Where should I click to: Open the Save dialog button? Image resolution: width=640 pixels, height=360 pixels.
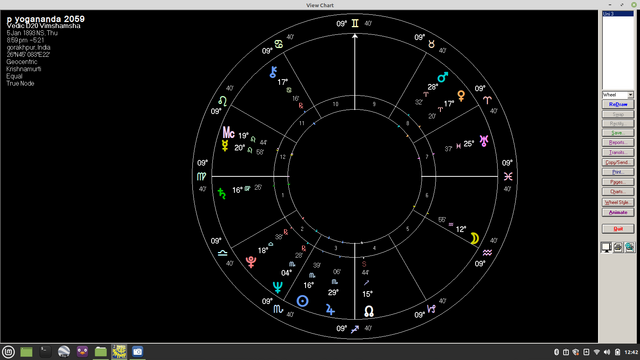618,133
